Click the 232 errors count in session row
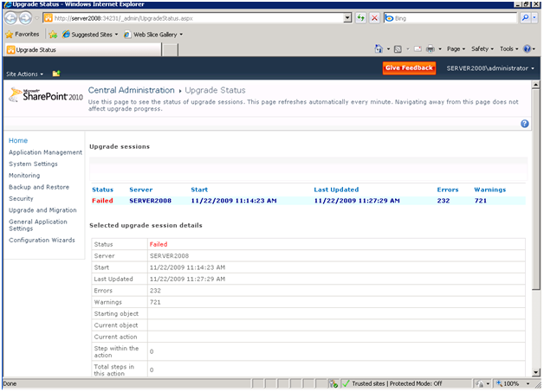Screen dimensions: 544x392 tap(444, 201)
